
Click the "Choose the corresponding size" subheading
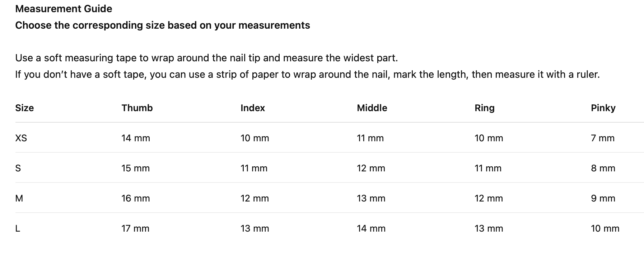(x=162, y=25)
